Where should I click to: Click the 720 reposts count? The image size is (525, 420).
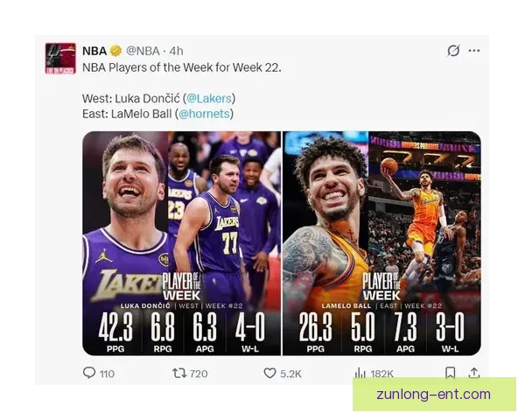199,374
